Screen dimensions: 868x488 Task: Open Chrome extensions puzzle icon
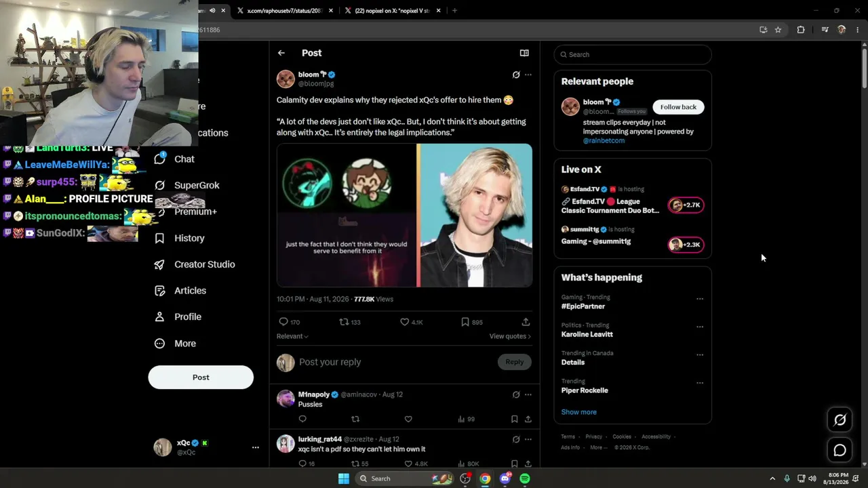[x=801, y=30]
